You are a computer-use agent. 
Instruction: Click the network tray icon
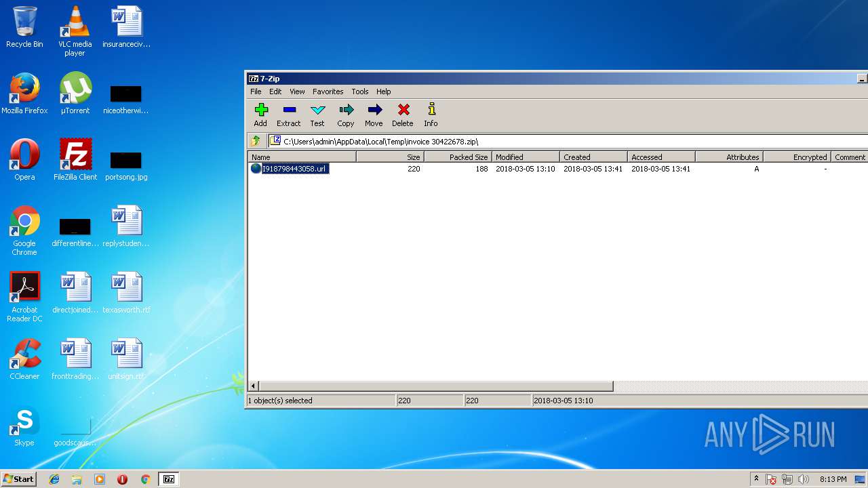tap(787, 479)
